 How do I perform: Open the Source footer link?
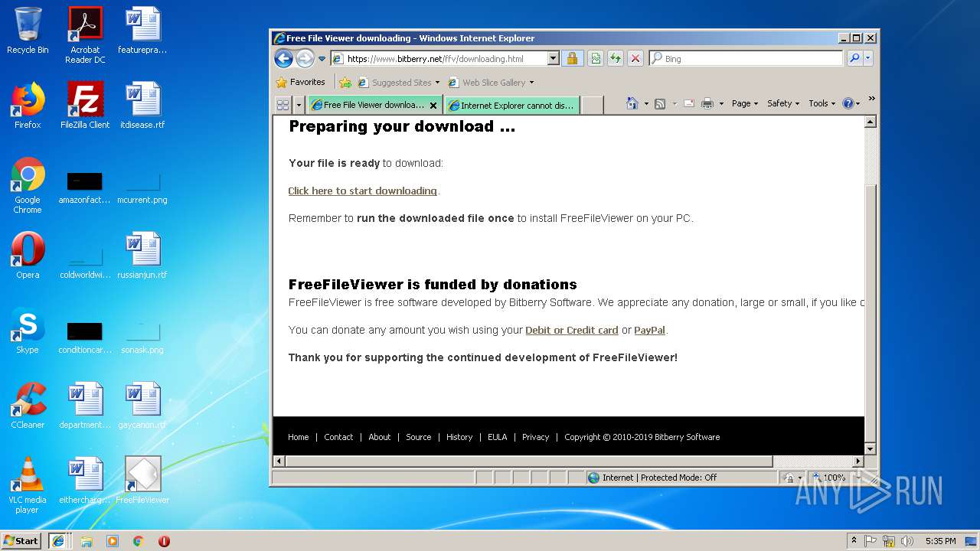point(418,437)
